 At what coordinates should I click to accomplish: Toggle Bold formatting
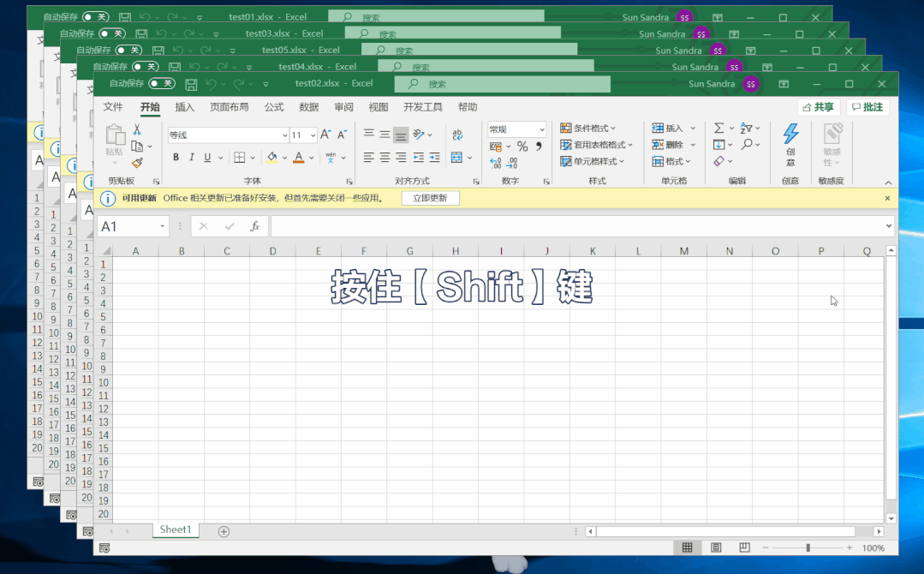tap(176, 158)
